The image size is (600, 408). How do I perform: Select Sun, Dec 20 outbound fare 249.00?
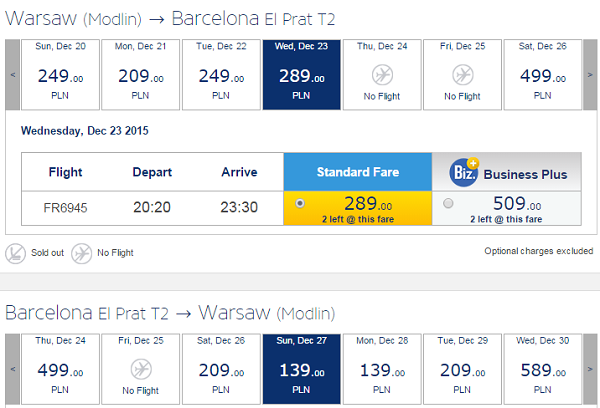coord(60,75)
